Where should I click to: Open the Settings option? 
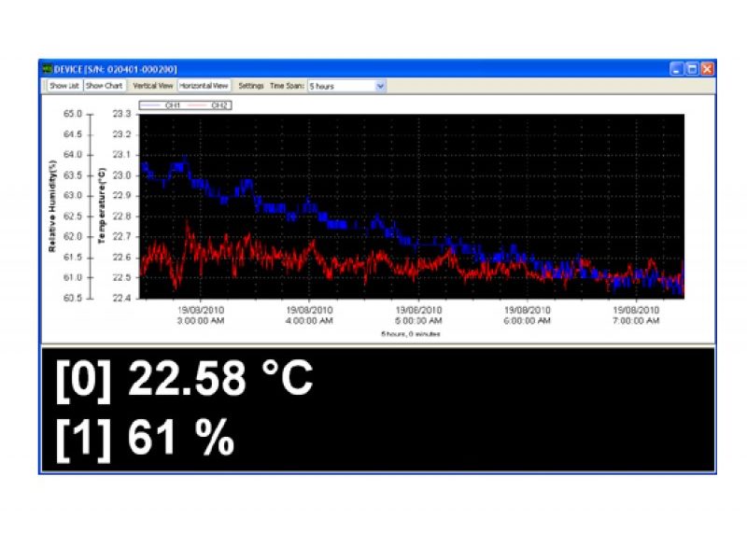(250, 86)
